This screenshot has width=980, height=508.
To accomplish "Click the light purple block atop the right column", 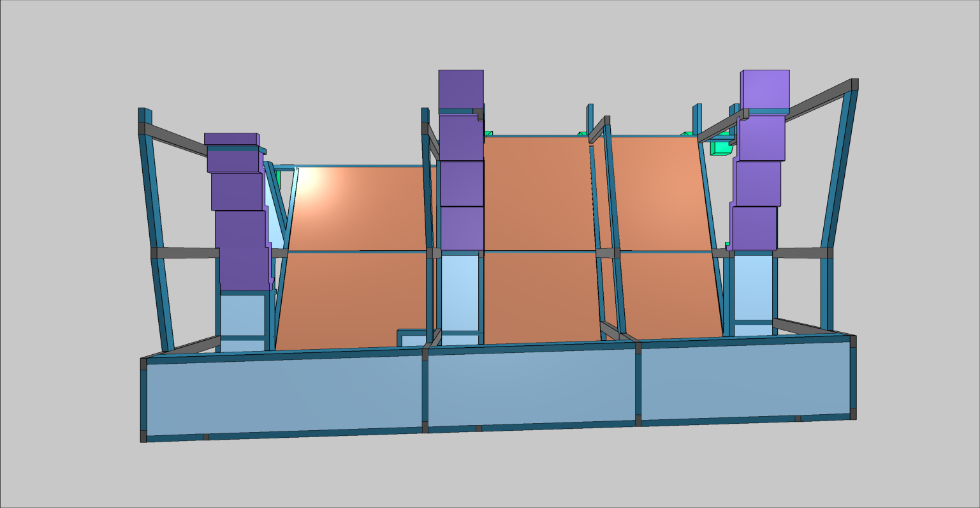I will pyautogui.click(x=766, y=89).
